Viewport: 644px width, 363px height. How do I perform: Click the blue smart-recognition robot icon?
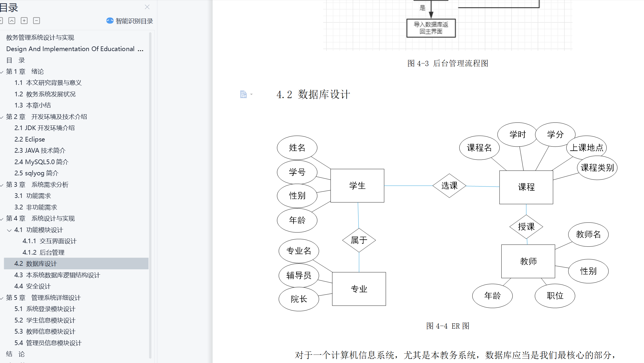pos(110,21)
